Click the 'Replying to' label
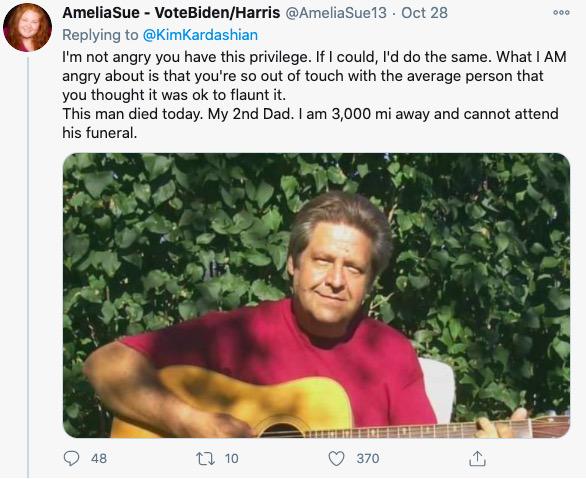586x479 pixels. (x=100, y=35)
